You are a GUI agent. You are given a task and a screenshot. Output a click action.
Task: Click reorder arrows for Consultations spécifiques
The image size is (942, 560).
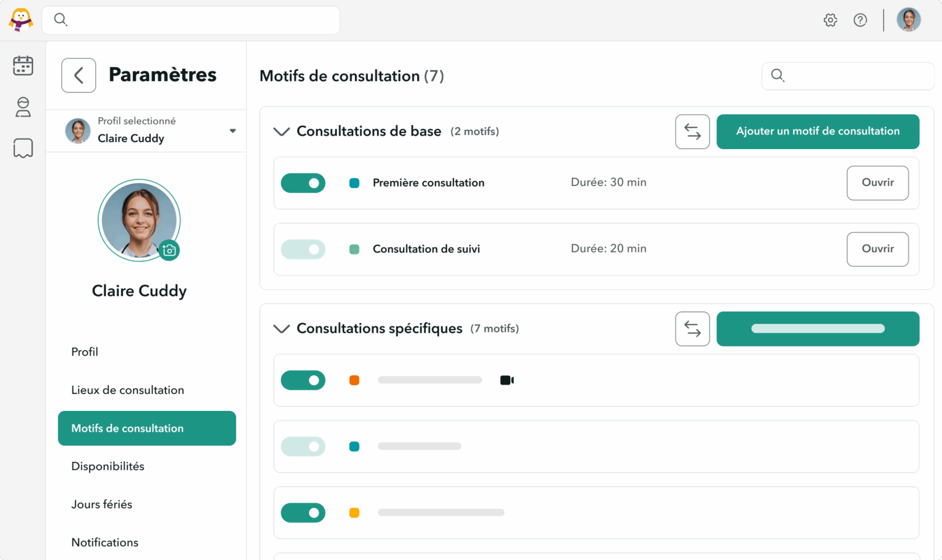point(692,329)
